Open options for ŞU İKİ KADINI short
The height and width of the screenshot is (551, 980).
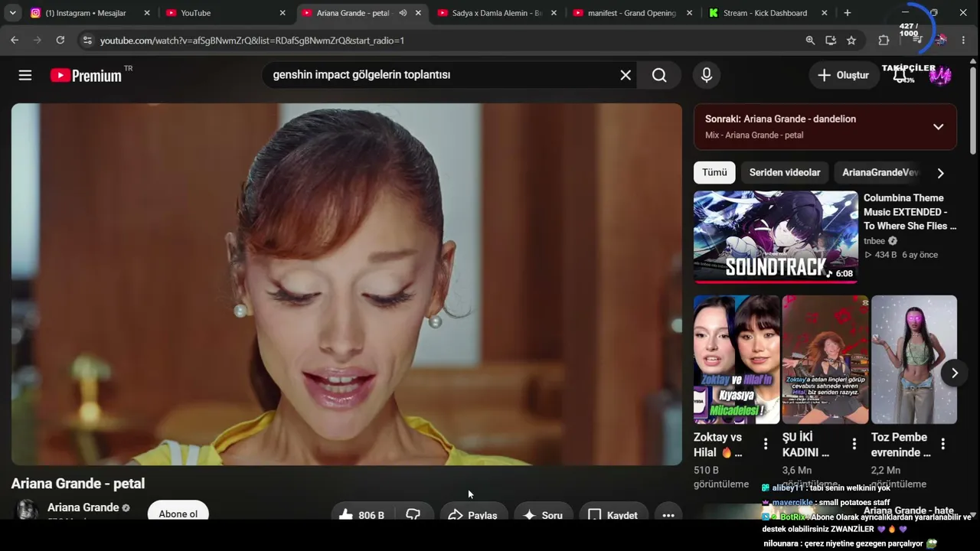tap(854, 444)
